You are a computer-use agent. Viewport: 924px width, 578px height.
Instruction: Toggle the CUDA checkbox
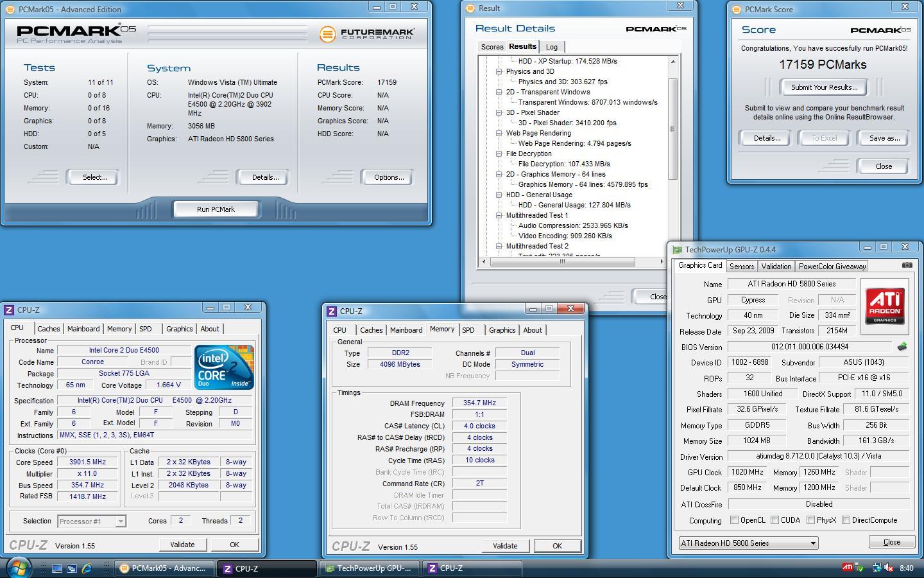775,520
